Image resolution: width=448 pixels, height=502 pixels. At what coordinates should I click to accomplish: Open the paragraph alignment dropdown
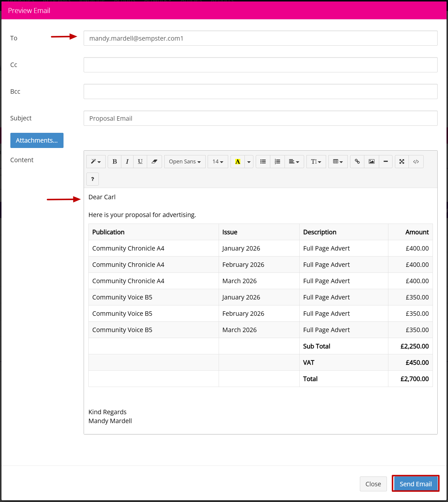click(x=294, y=162)
